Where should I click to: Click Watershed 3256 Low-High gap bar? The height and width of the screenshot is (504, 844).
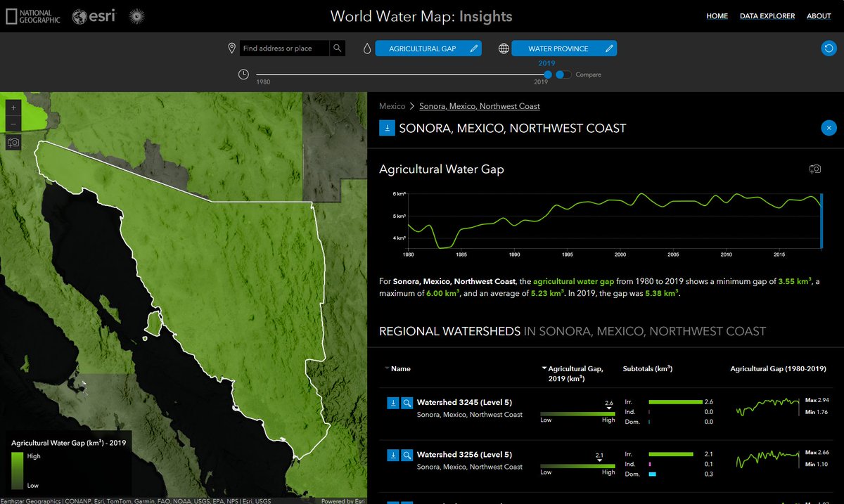click(577, 466)
